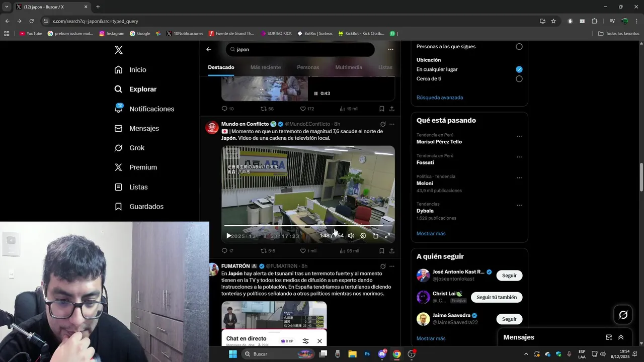Enable picture-in-picture on earthquake video
This screenshot has height=362, width=644.
pos(375,236)
